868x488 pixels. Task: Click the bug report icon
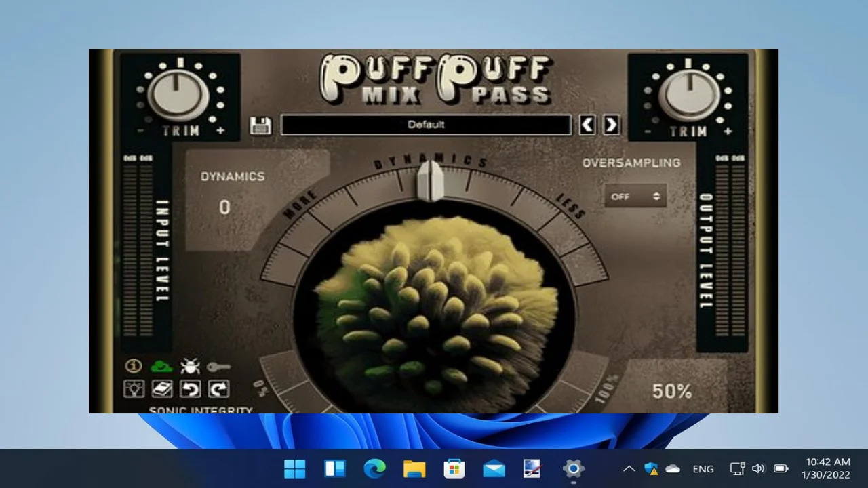point(191,367)
